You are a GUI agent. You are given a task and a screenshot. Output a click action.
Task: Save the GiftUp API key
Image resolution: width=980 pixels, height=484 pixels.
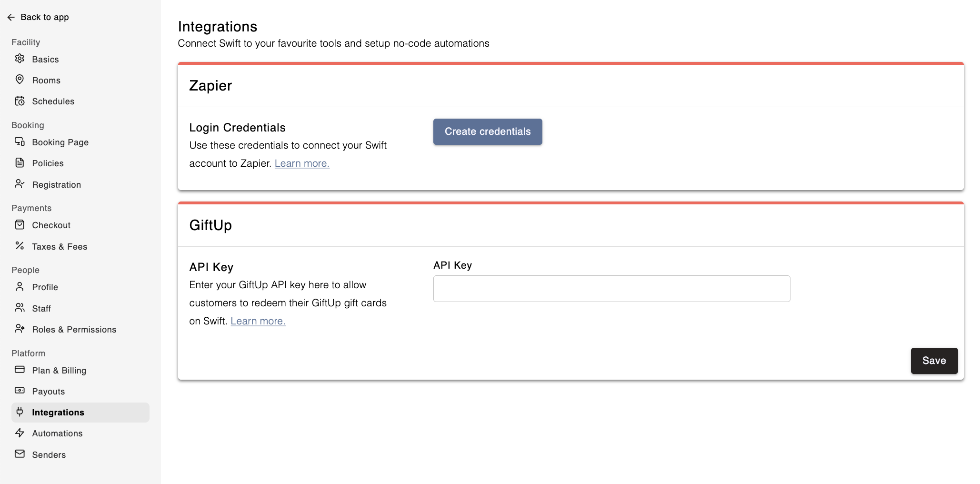pos(933,361)
